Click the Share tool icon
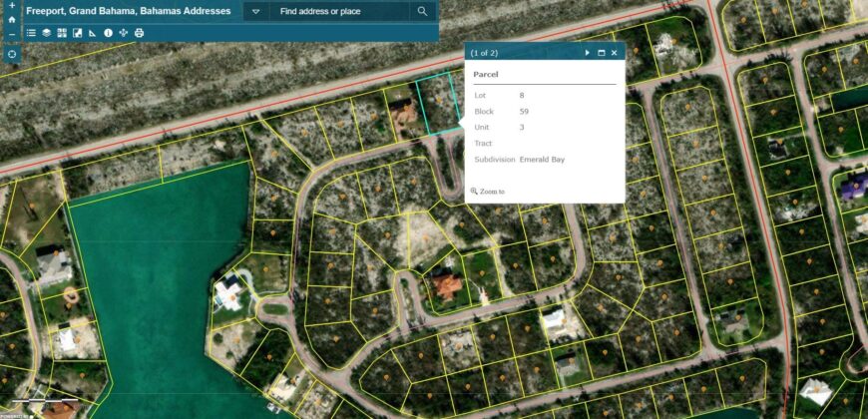 click(124, 33)
